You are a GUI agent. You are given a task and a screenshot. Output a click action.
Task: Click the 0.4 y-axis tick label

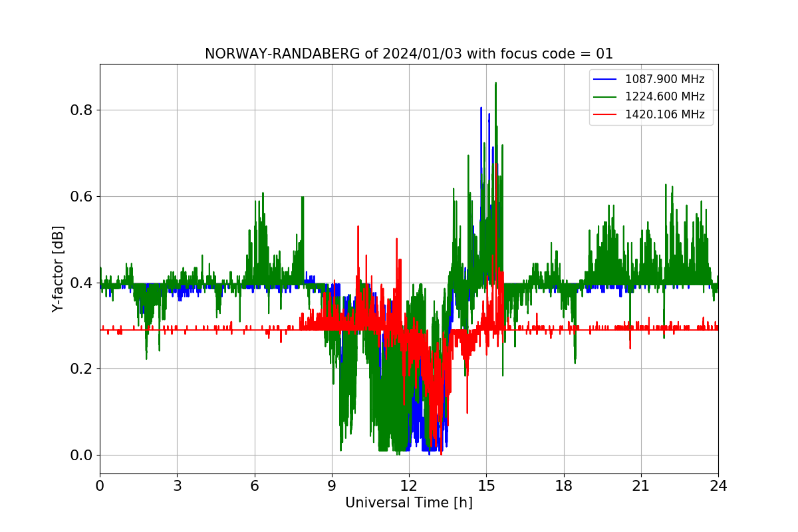point(81,283)
